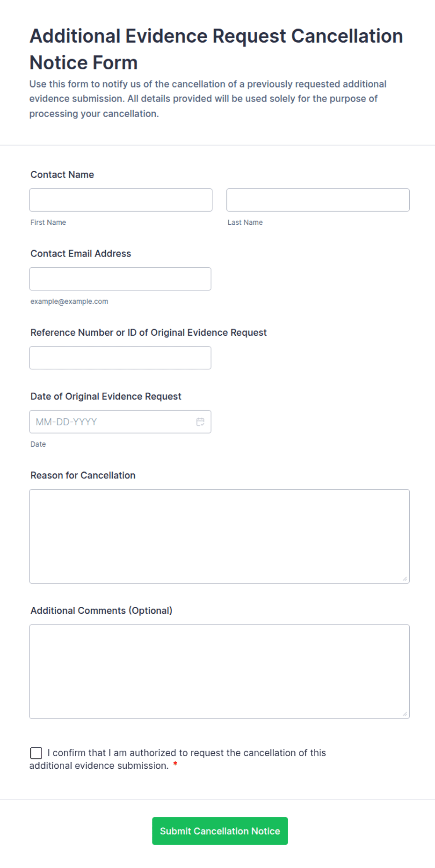435x868 pixels.
Task: Grab the Additional Comments resize handle
Action: click(x=405, y=714)
